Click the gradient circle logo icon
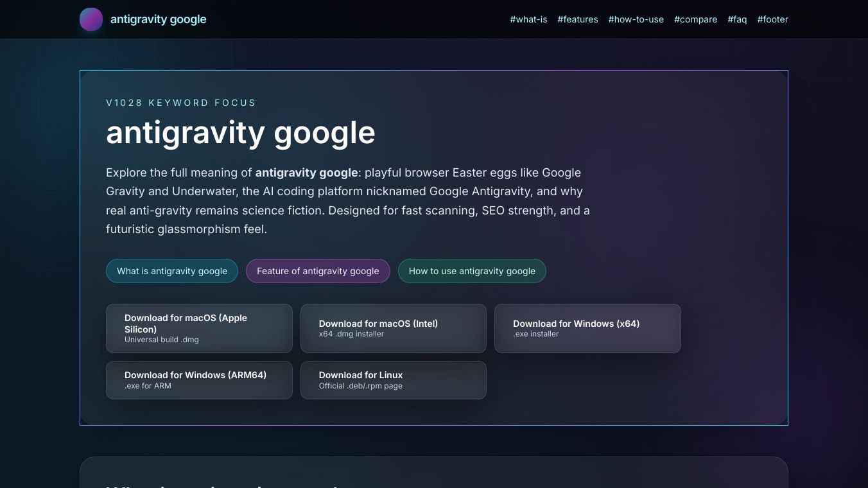The image size is (868, 488). click(x=91, y=19)
